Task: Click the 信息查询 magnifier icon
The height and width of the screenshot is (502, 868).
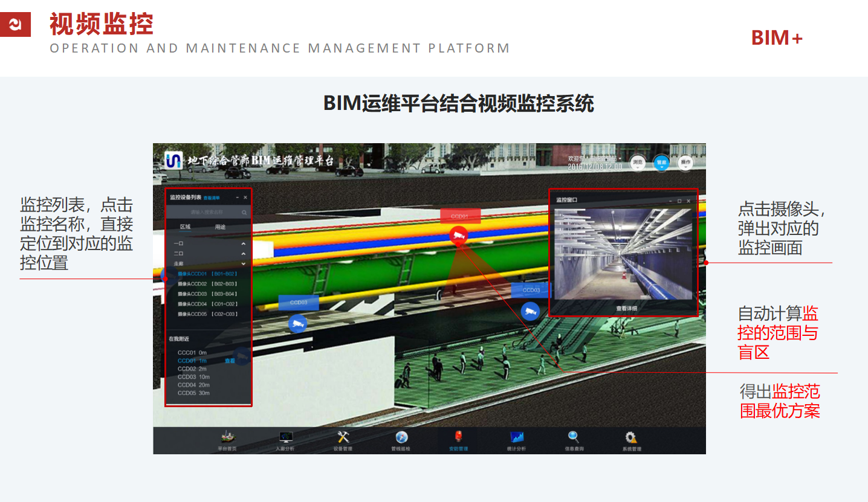Action: pyautogui.click(x=574, y=437)
